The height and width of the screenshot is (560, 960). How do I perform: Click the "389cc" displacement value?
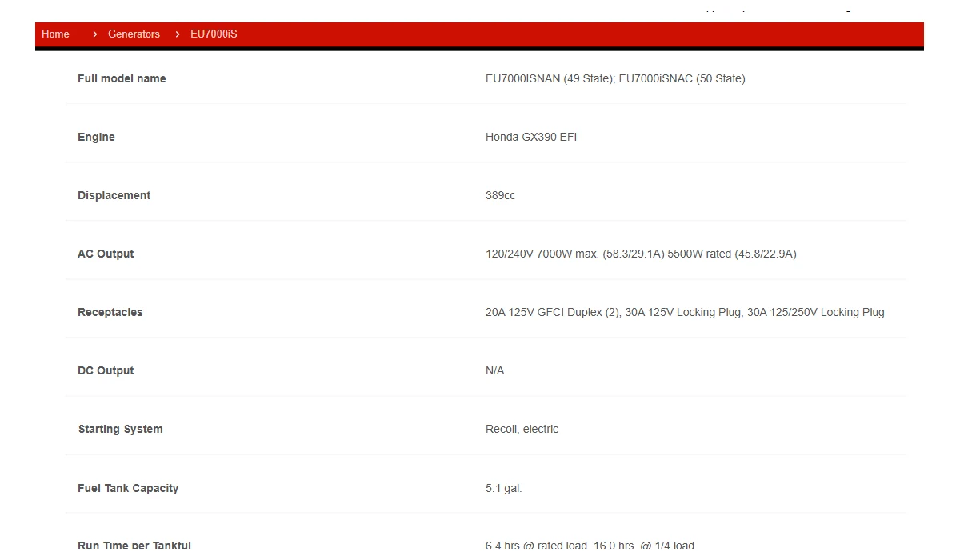point(501,195)
